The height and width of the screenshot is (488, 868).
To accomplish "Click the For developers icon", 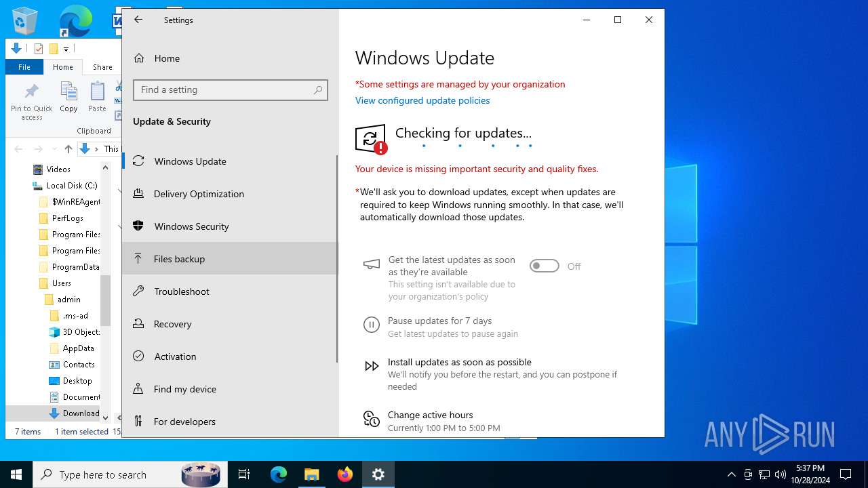I will (x=138, y=421).
